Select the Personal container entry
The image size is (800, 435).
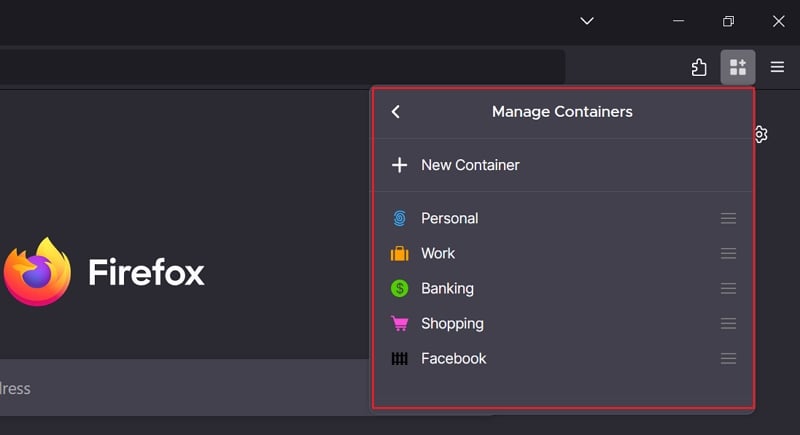pyautogui.click(x=563, y=218)
